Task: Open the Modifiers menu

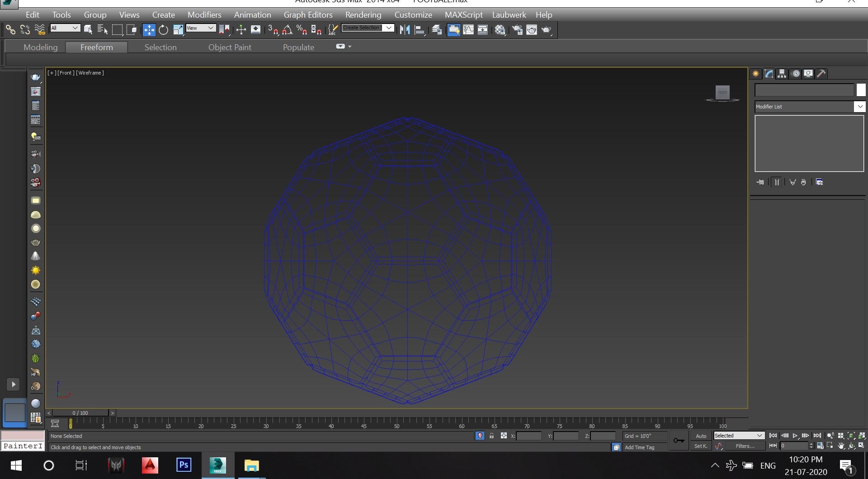Action: (x=204, y=15)
